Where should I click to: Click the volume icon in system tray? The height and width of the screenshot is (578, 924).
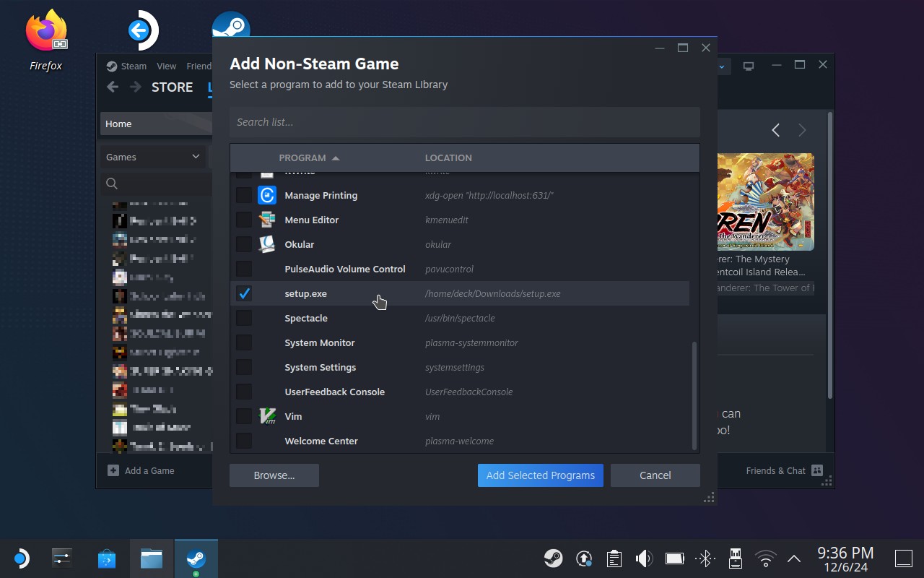click(643, 558)
